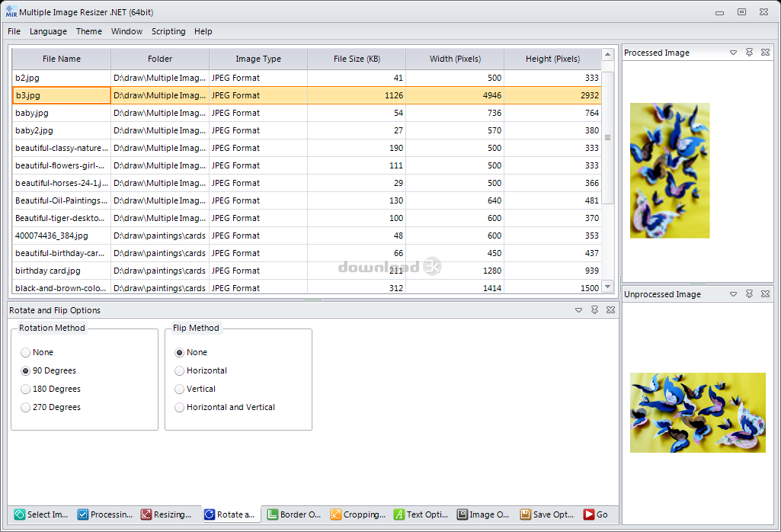Select the black-and-brown-color file row

tap(307, 287)
